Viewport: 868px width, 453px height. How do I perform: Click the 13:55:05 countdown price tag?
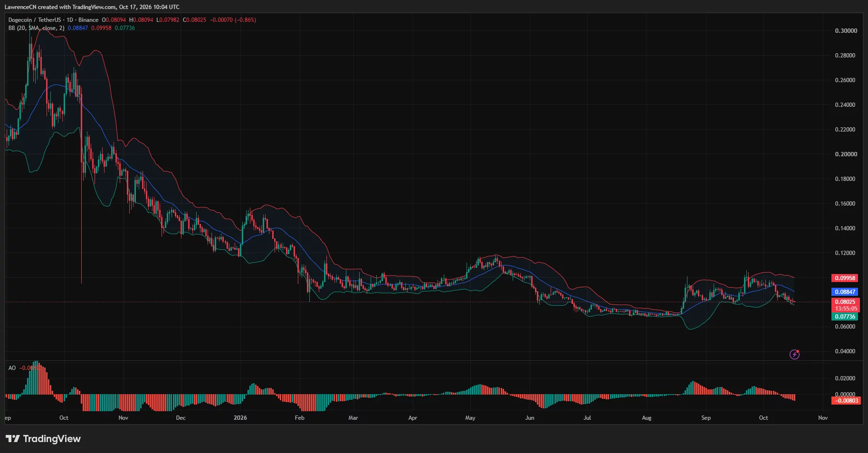click(846, 309)
